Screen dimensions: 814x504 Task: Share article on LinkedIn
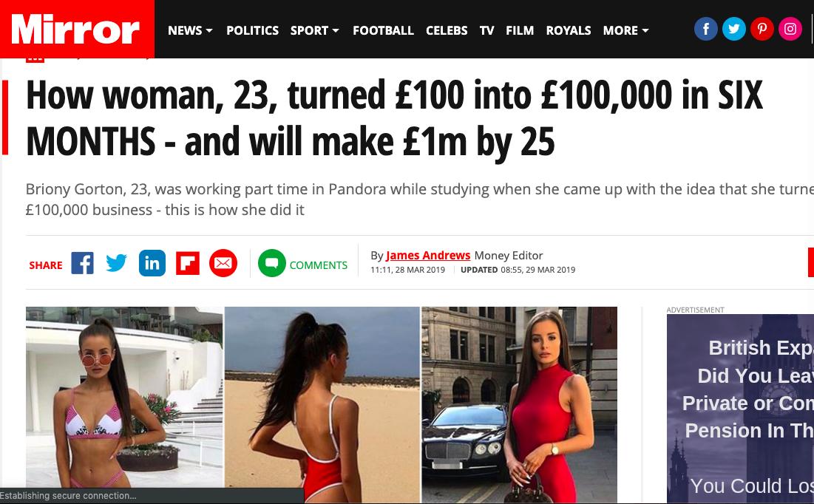pos(152,263)
